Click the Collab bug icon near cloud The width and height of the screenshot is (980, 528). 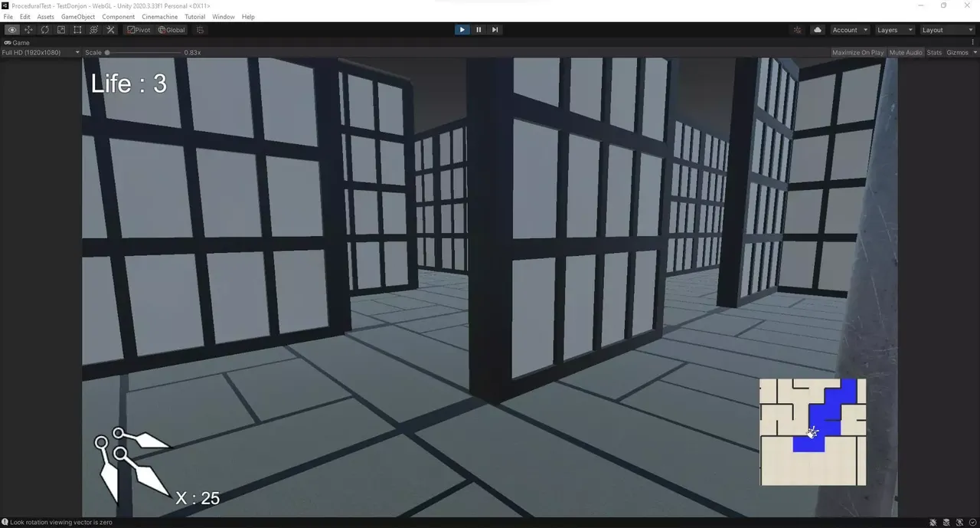coord(798,30)
